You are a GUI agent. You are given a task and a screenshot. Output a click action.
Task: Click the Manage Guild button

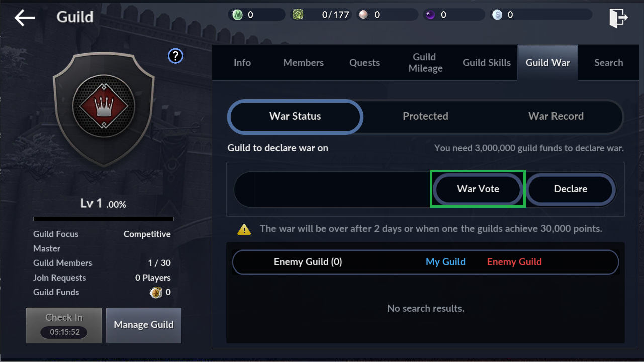point(144,325)
